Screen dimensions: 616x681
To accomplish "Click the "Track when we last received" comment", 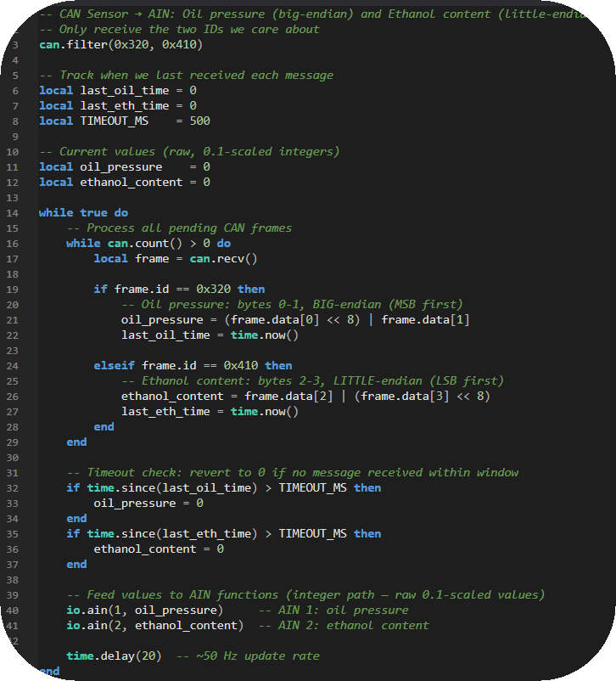I will (185, 75).
